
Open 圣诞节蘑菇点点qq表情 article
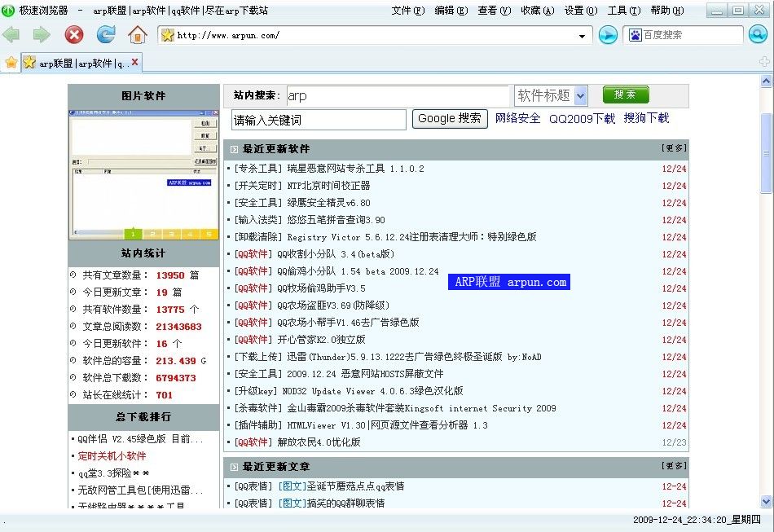(x=355, y=486)
